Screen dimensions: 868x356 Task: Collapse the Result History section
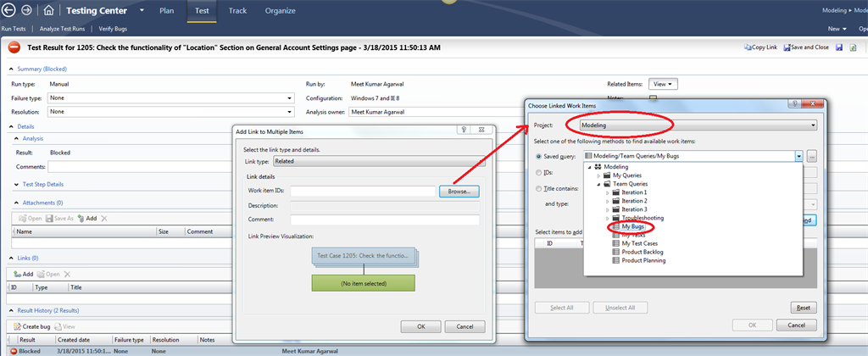tap(11, 310)
